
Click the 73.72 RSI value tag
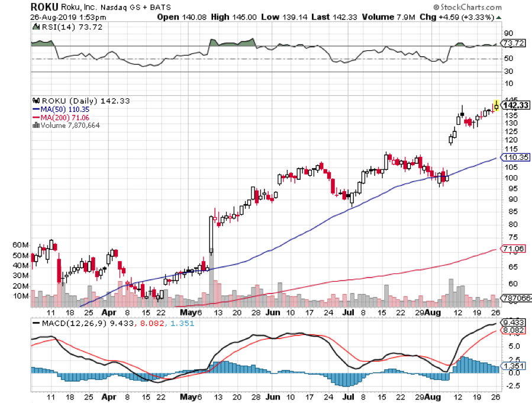514,43
